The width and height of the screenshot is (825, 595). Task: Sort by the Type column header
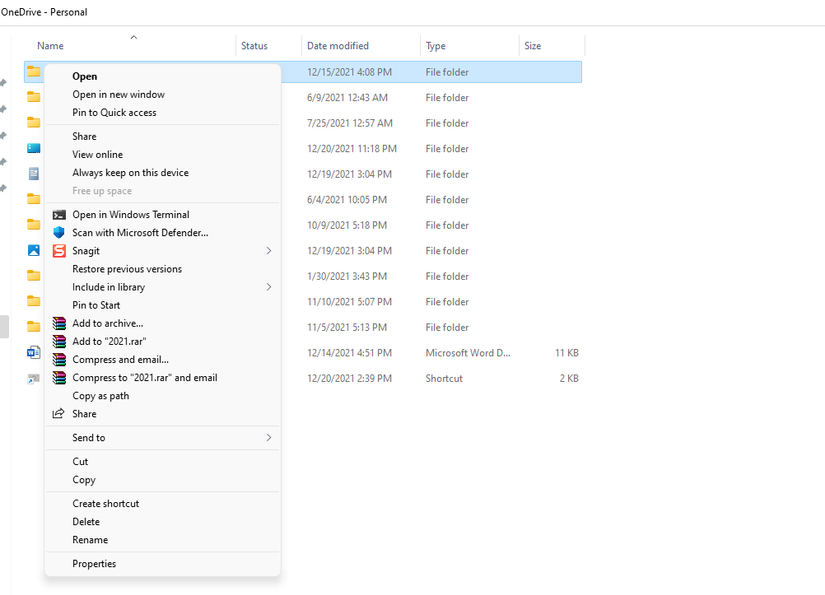(x=436, y=46)
